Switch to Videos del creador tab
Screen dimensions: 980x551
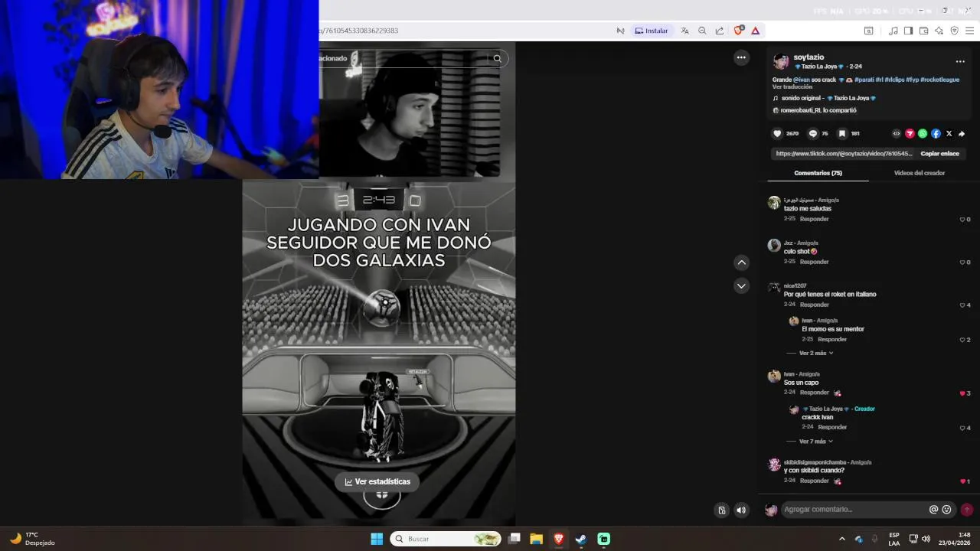(919, 173)
